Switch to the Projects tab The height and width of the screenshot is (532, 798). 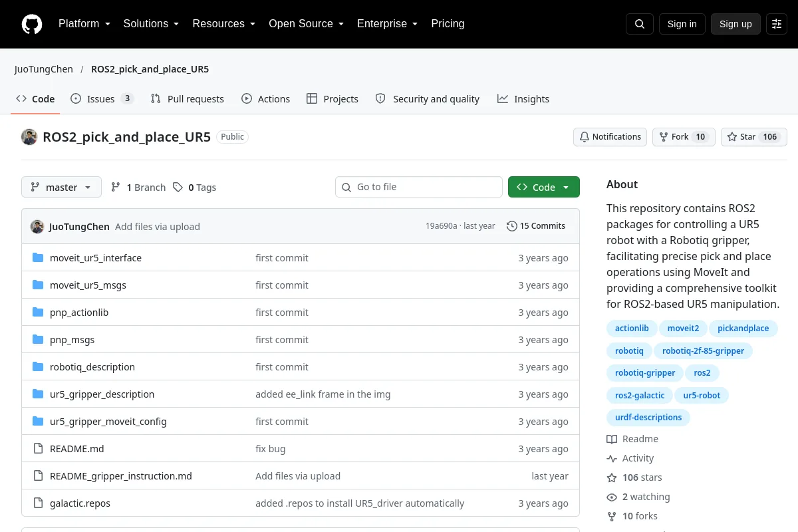[x=332, y=98]
